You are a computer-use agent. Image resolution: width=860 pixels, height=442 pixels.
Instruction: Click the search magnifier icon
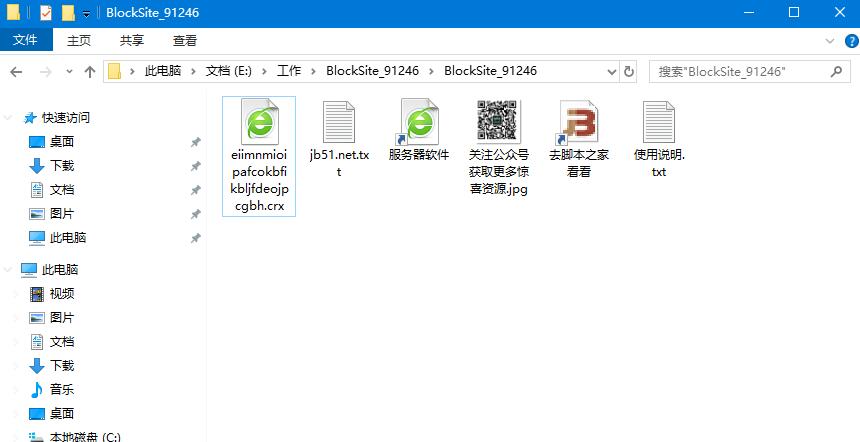pos(836,71)
